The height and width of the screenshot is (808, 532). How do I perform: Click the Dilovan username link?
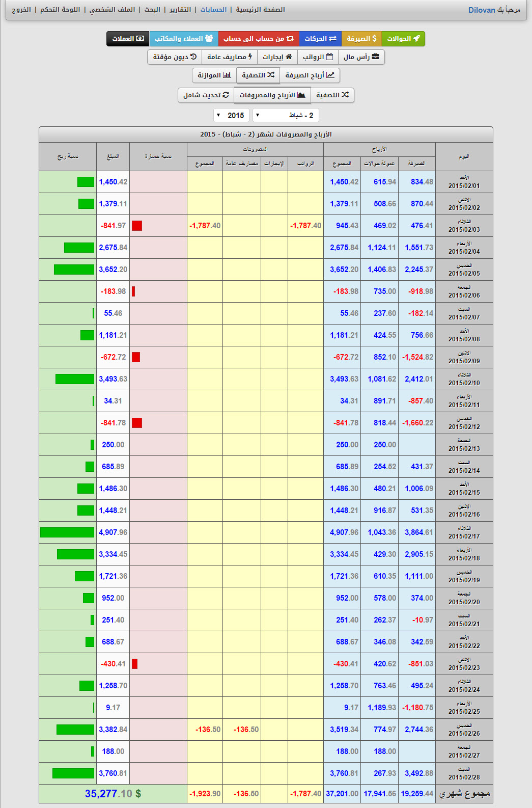(482, 10)
